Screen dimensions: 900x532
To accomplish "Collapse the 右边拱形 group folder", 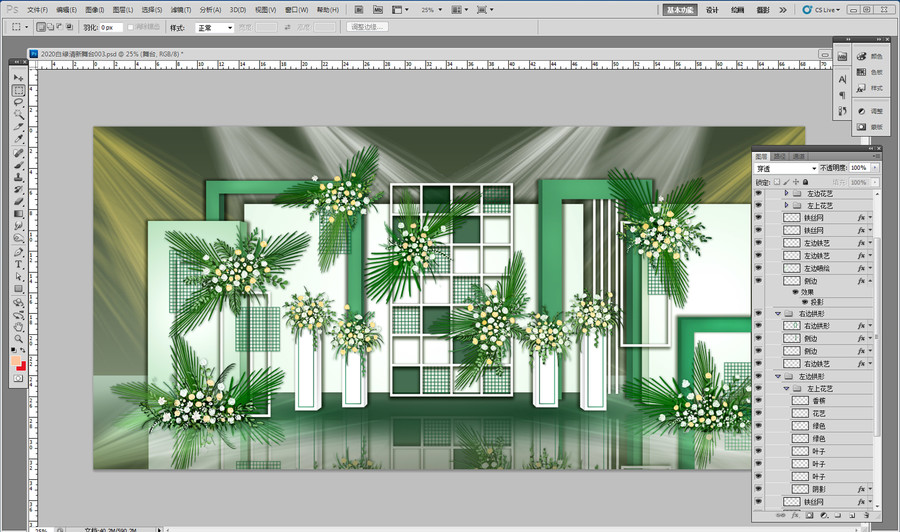I will (x=778, y=313).
